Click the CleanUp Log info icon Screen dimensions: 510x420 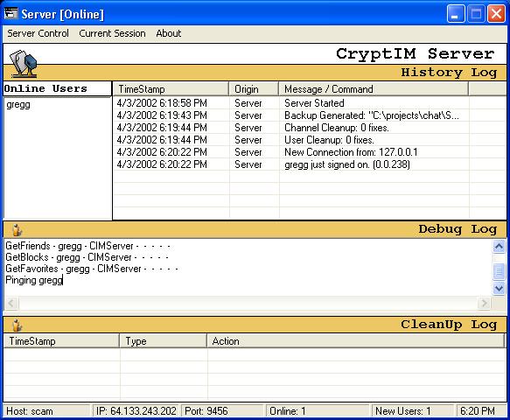pos(17,325)
